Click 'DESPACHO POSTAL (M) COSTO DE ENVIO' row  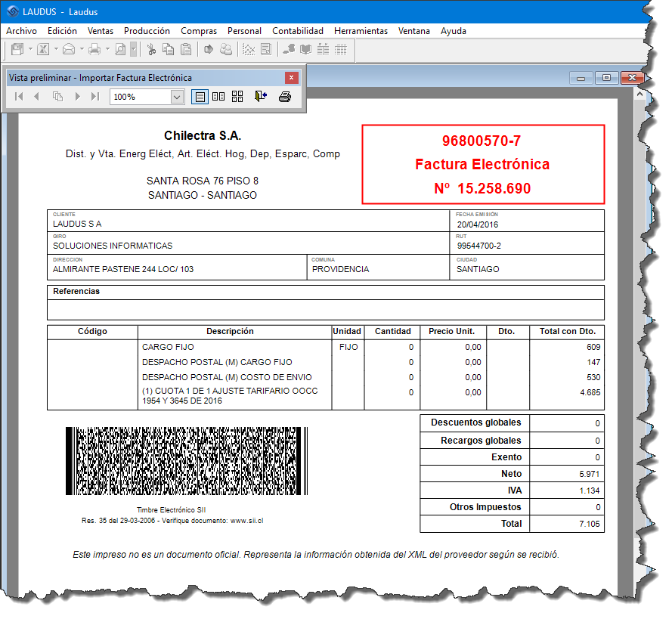coord(227,377)
